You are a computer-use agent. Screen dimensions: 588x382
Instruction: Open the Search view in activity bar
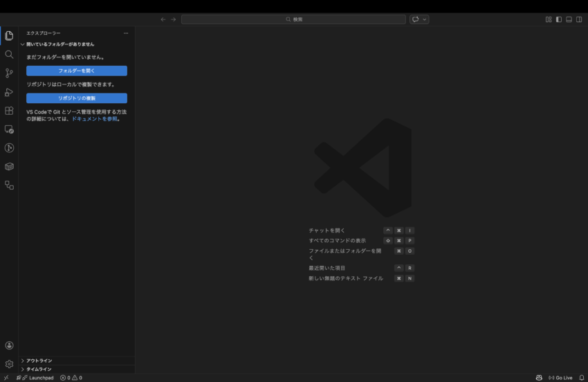click(x=9, y=54)
